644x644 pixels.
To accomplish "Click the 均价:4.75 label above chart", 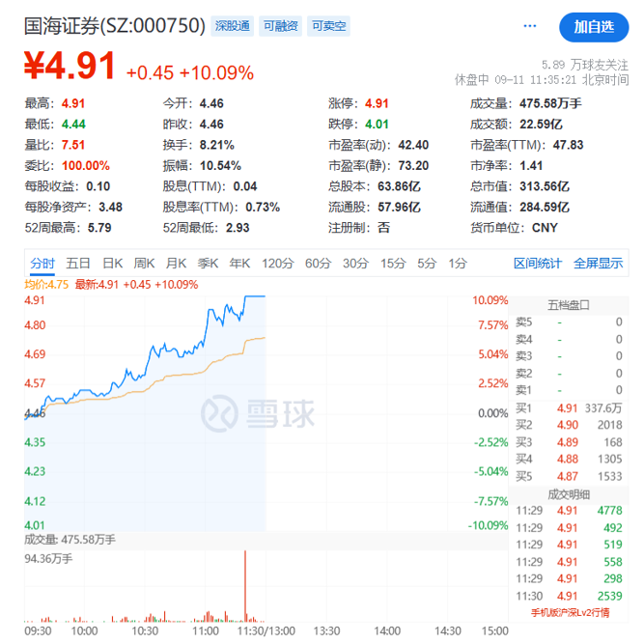I will [46, 285].
